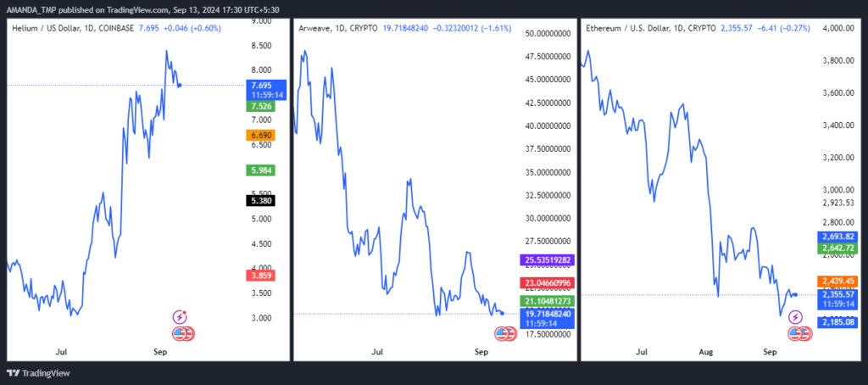Click the black 5.380 price label
Viewport: 868px width, 385px height.
[261, 200]
